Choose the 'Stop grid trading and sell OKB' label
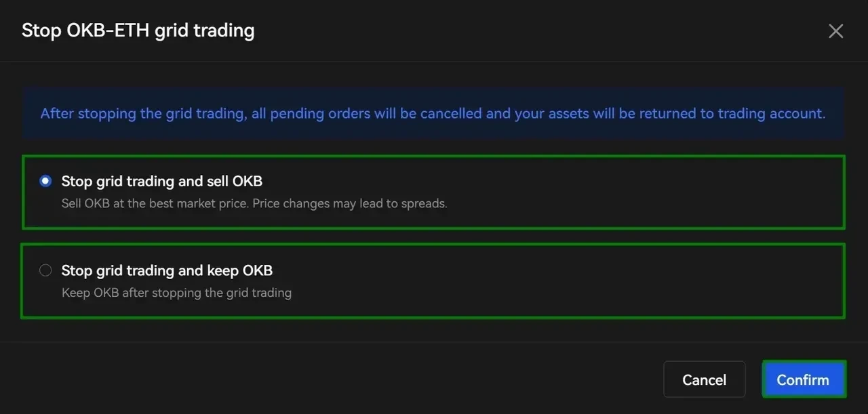The image size is (868, 414). click(162, 181)
